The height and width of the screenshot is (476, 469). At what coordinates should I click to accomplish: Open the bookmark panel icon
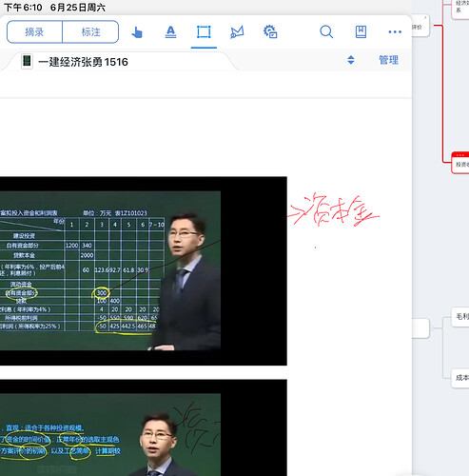point(361,32)
